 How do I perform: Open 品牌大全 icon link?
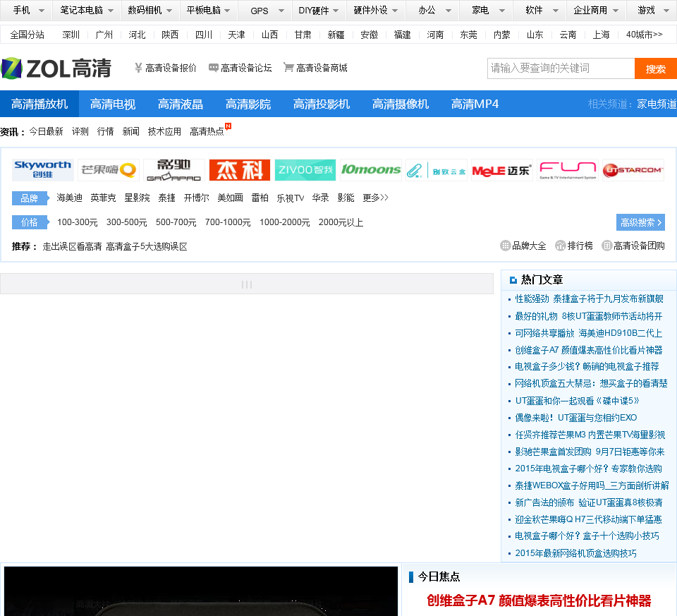[x=523, y=246]
